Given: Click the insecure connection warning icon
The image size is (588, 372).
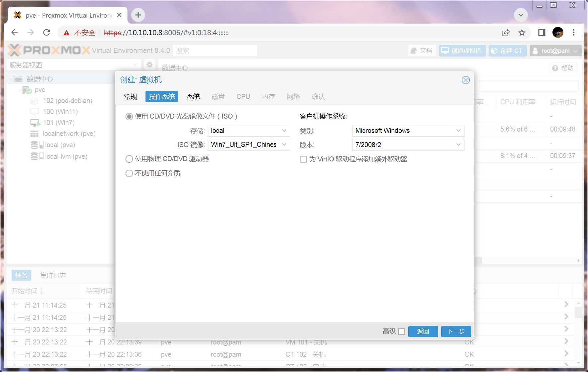Looking at the screenshot, I should click(x=67, y=33).
